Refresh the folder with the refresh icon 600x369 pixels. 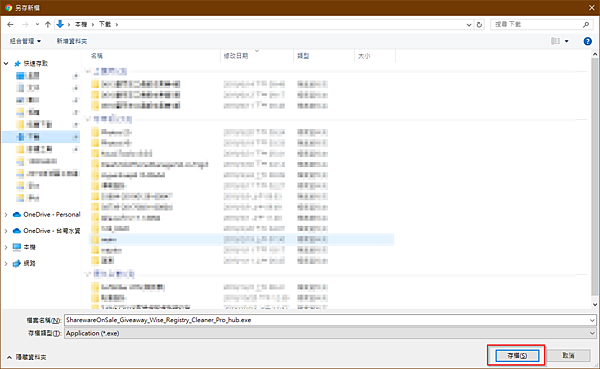[479, 24]
